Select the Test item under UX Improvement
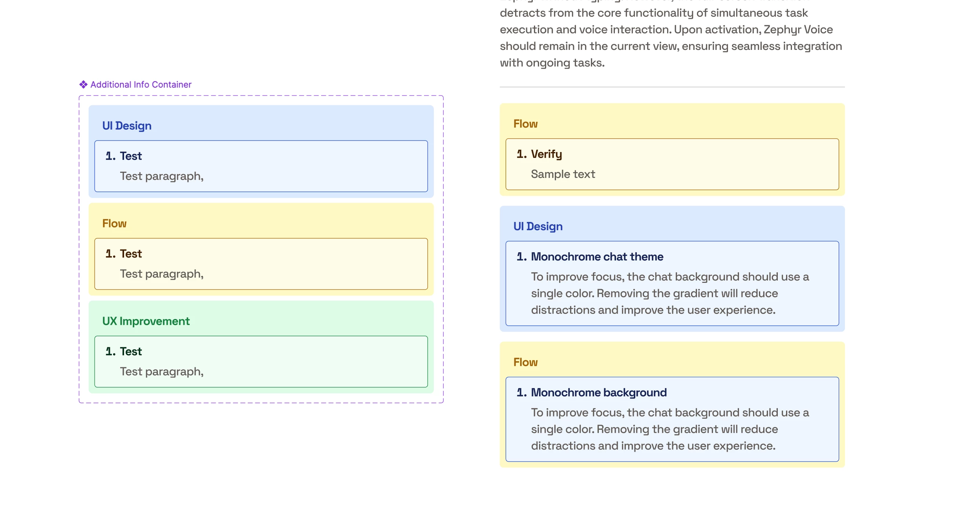Viewport: 980px width, 517px height. [131, 352]
